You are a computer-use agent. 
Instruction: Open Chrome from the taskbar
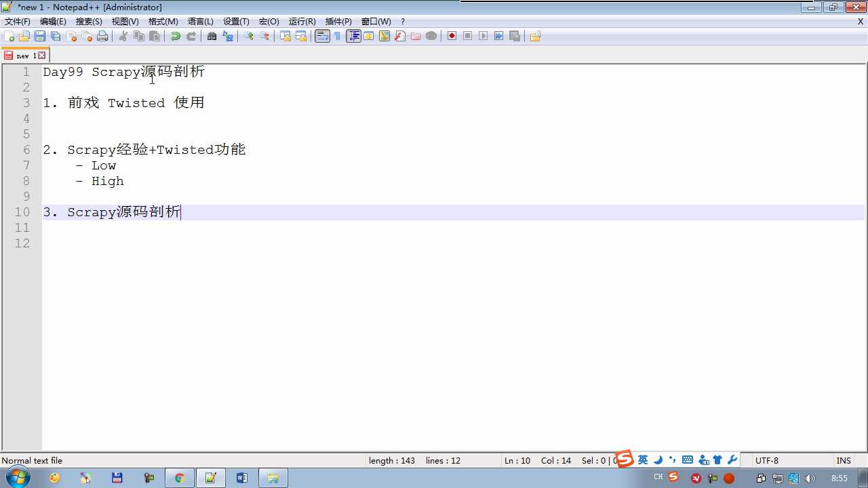[x=180, y=478]
